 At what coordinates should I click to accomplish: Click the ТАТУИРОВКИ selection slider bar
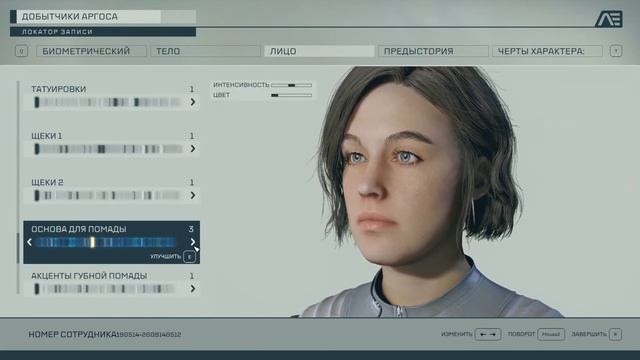point(107,102)
